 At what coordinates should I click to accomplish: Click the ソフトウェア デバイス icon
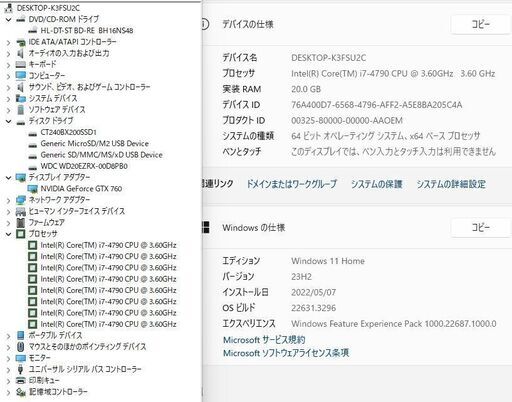pos(21,110)
